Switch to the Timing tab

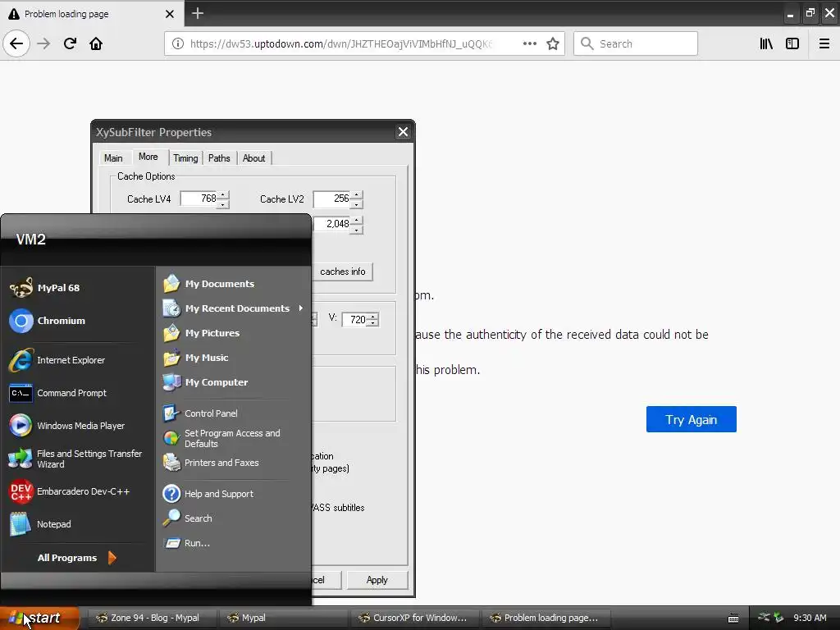coord(185,158)
